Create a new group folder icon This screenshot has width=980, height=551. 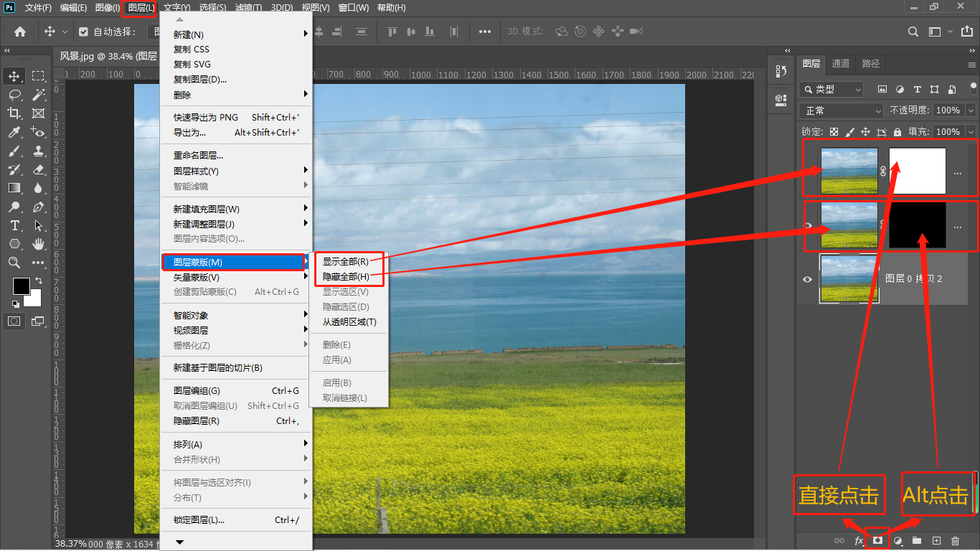(x=917, y=540)
